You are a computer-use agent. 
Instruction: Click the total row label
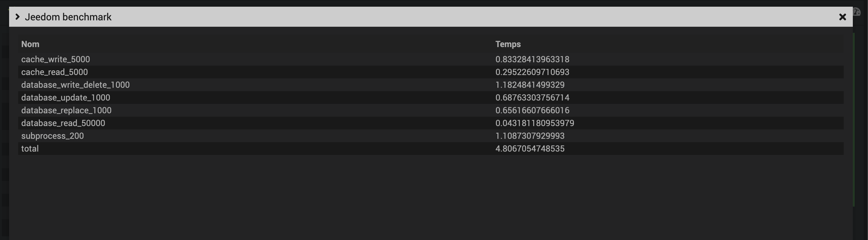coord(30,149)
